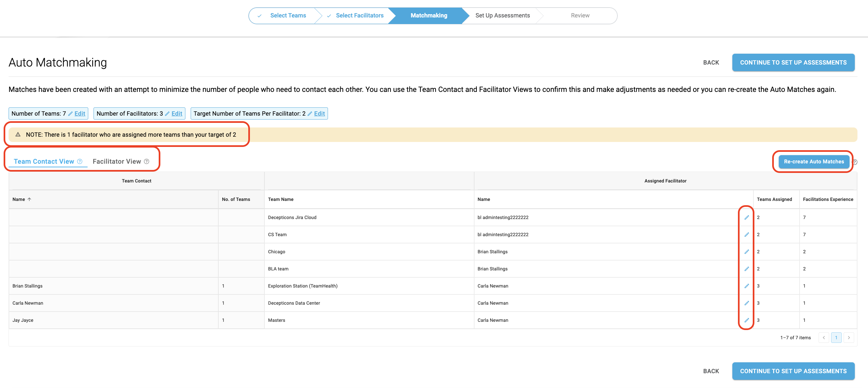Viewport: 868px width, 388px height.
Task: Click bottom Continue to Set Up Assessments button
Action: click(x=793, y=371)
